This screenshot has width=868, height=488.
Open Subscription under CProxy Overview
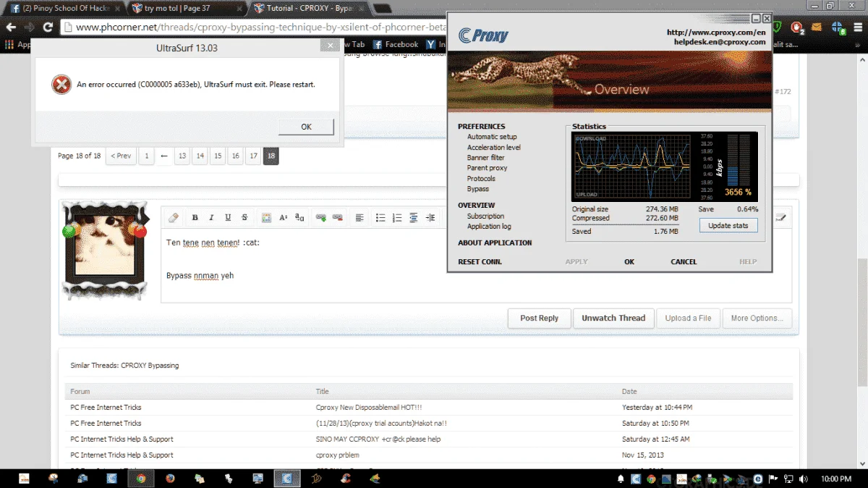click(485, 216)
